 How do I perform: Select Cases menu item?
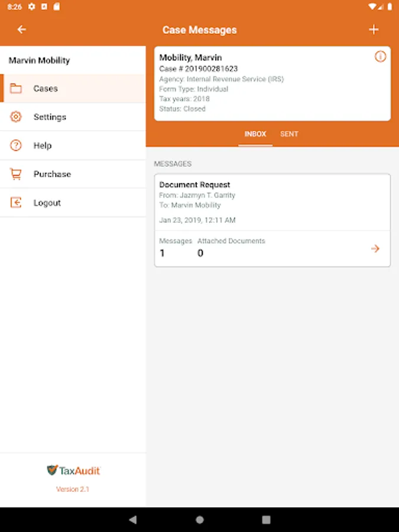pyautogui.click(x=73, y=88)
